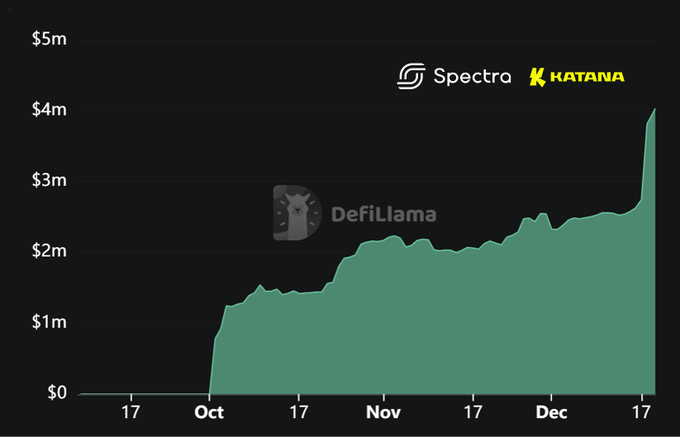This screenshot has height=437, width=680.
Task: Select the $3m y-axis label
Action: [49, 181]
